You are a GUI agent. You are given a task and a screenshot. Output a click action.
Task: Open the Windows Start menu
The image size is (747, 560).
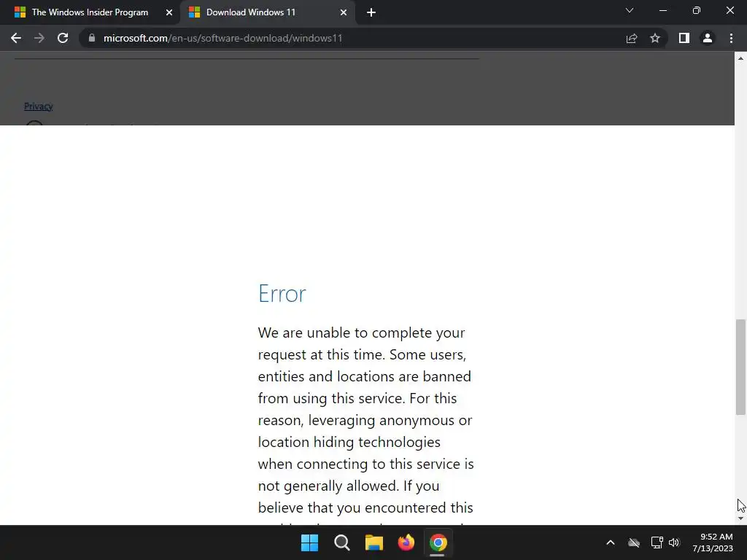[x=309, y=542]
